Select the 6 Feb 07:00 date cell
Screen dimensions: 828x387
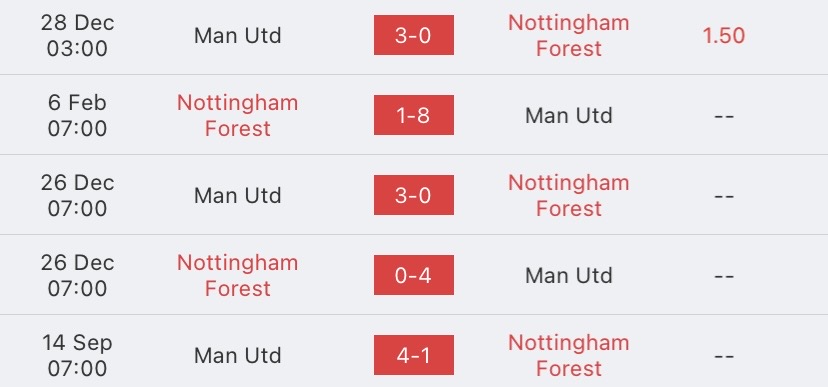77,115
